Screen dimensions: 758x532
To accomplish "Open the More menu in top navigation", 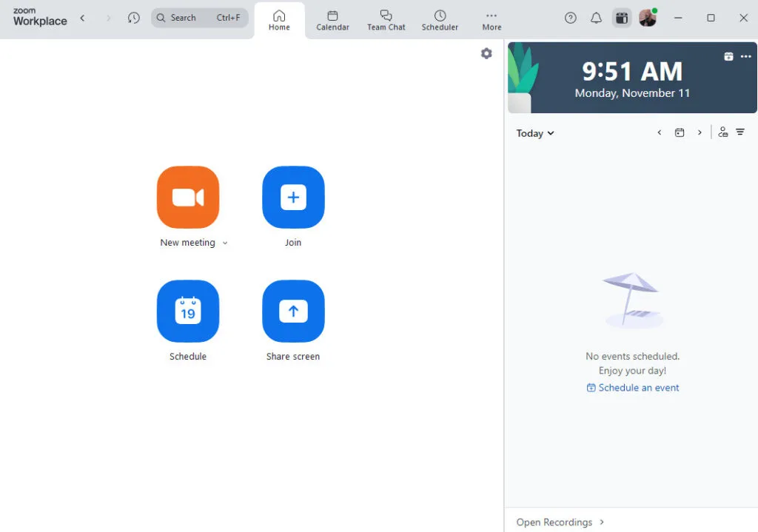I will (x=492, y=20).
